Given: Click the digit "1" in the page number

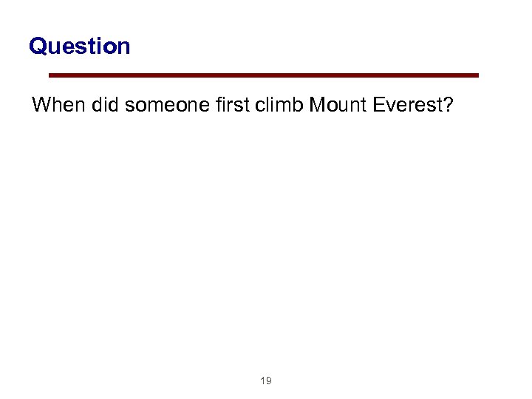Looking at the screenshot, I should [262, 381].
